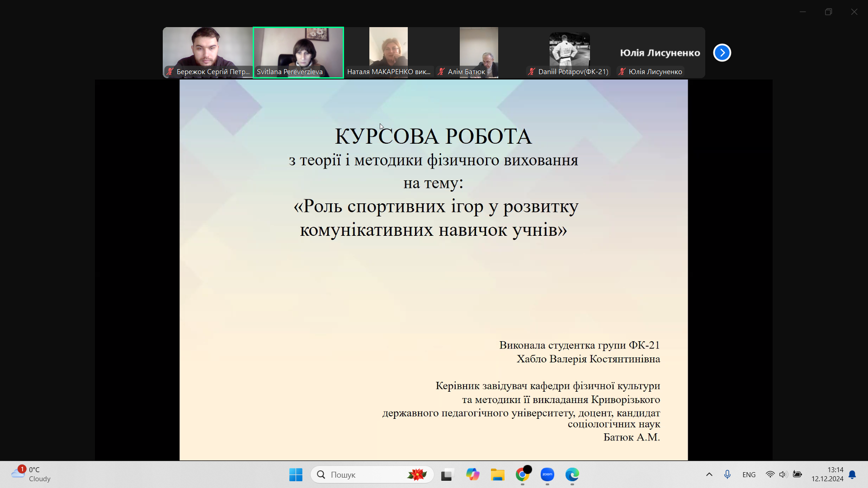Open File Explorer from the taskbar

[x=497, y=474]
